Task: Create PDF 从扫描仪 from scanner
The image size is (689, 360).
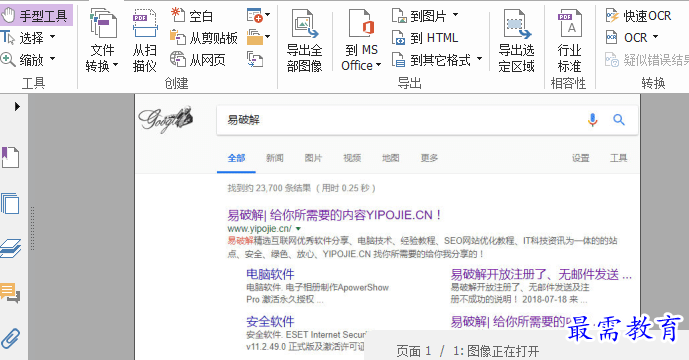Action: [x=145, y=40]
